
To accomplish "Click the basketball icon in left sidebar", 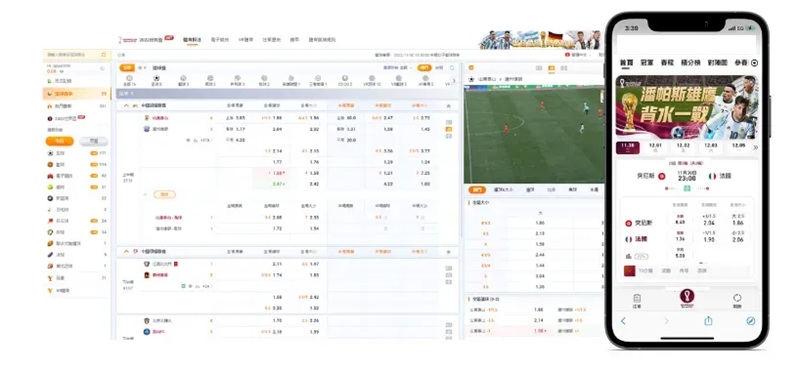I will coord(50,164).
